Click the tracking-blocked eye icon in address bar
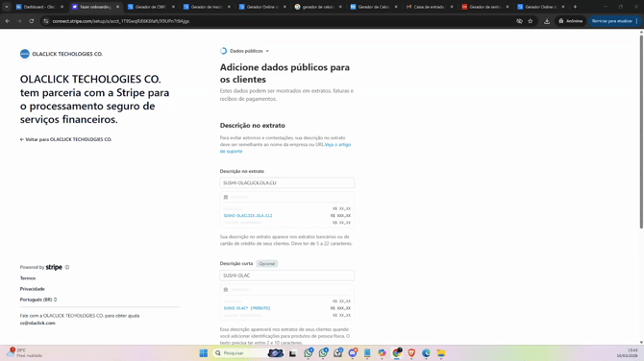 519,21
